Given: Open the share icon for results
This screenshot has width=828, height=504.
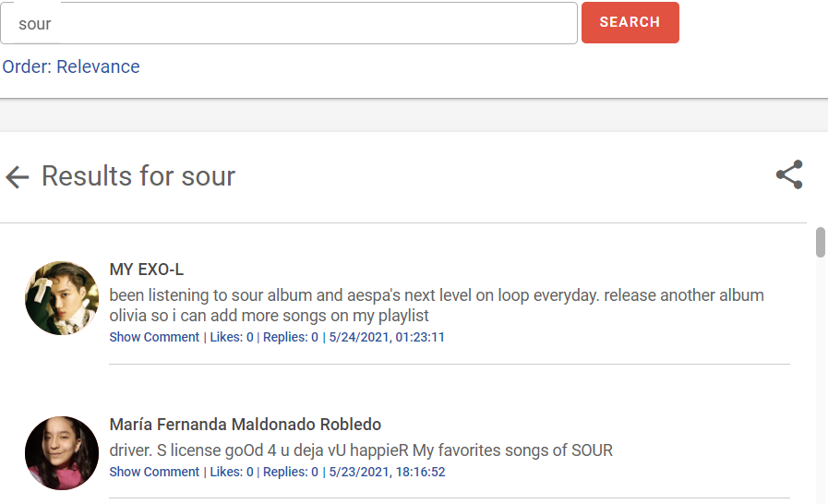Looking at the screenshot, I should pos(789,174).
